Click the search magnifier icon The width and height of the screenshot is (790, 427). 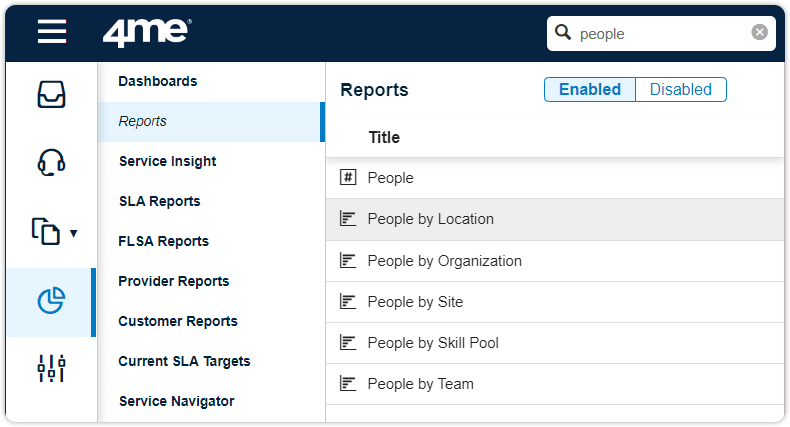point(563,33)
